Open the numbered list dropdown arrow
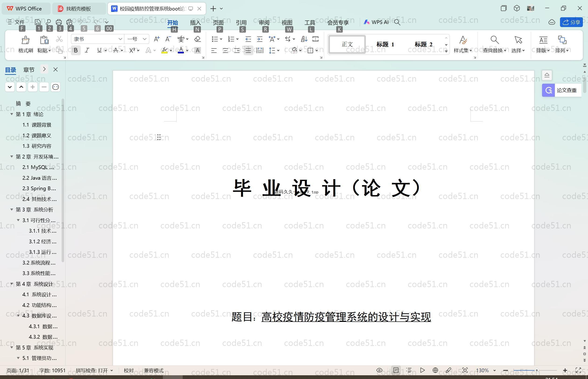The image size is (588, 379). 238,39
